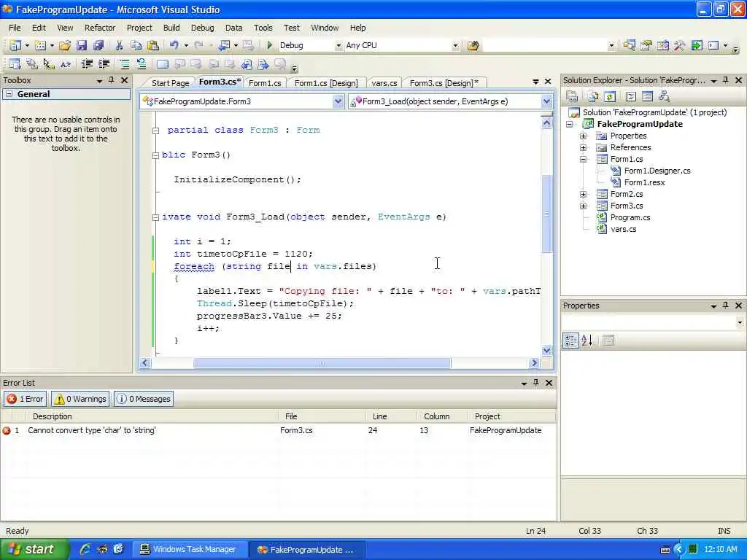Open the Any CPU platform dropdown

[x=455, y=46]
